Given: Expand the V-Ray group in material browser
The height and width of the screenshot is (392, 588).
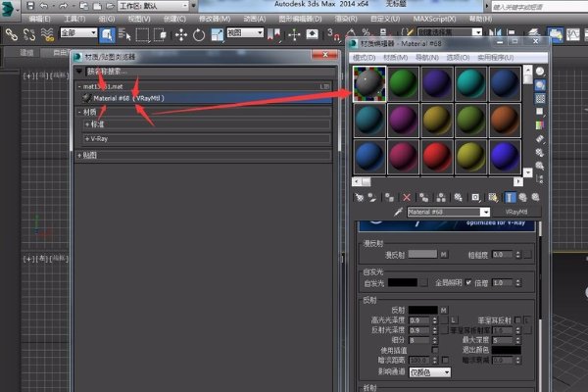Looking at the screenshot, I should pos(87,139).
